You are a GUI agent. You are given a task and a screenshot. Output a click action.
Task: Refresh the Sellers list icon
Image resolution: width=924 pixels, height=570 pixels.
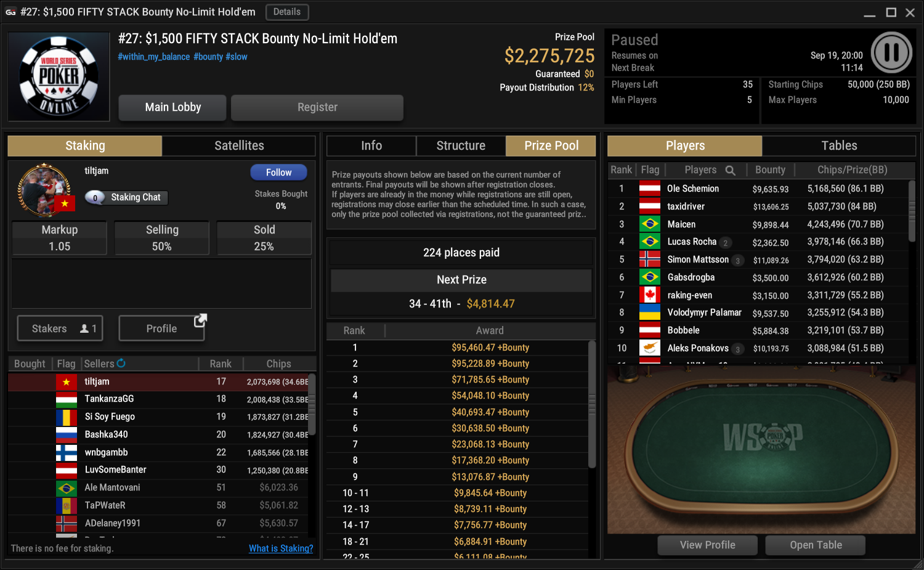click(x=121, y=364)
